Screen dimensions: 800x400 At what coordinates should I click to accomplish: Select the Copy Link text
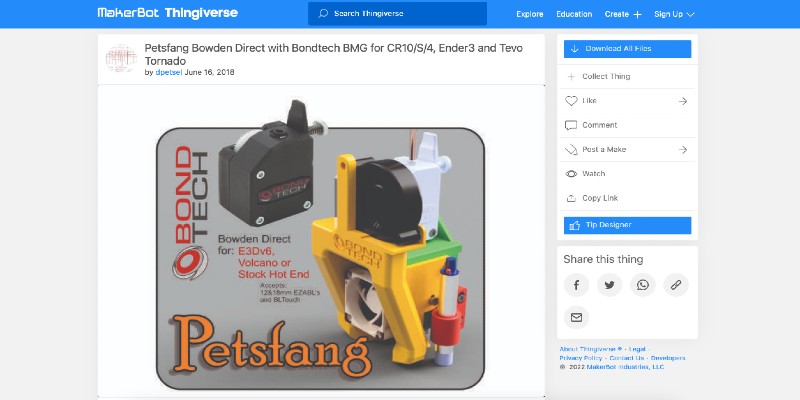pos(600,198)
